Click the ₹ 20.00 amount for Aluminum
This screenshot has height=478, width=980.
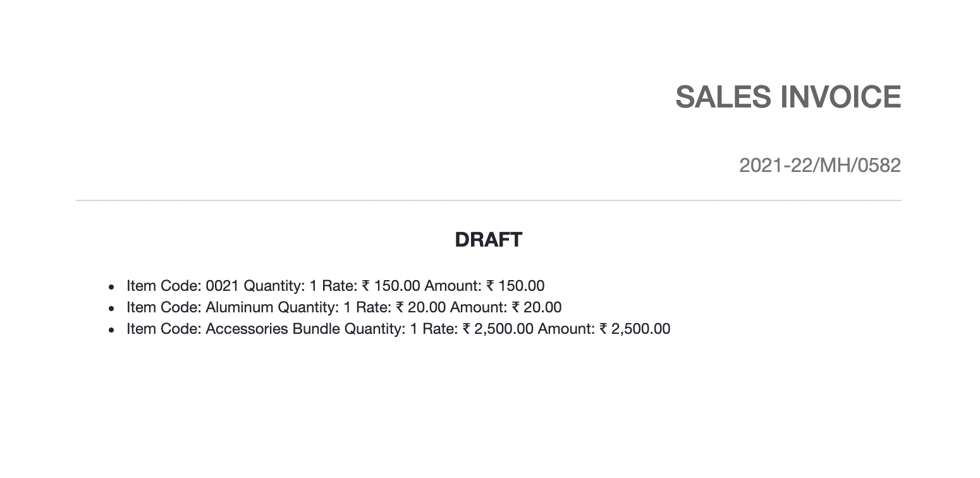(536, 307)
